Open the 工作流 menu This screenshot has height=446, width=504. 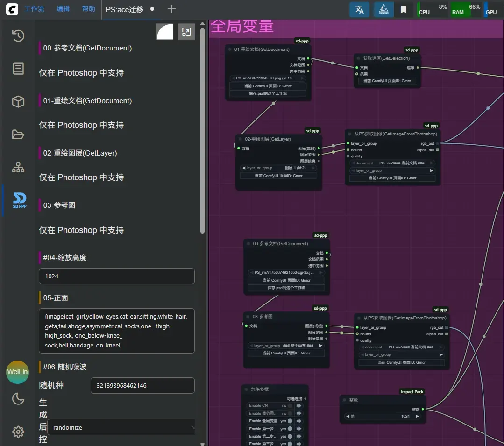(x=35, y=9)
